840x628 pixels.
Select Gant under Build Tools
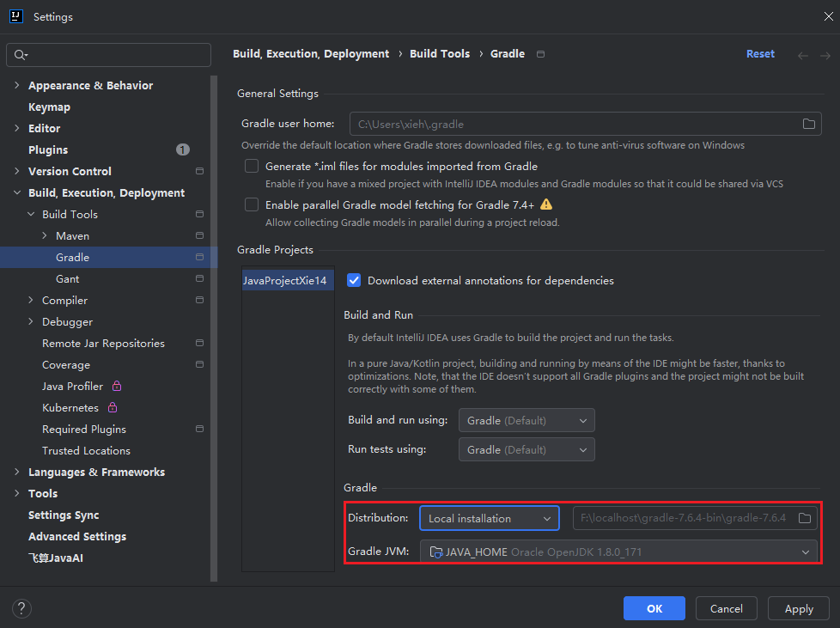[68, 278]
